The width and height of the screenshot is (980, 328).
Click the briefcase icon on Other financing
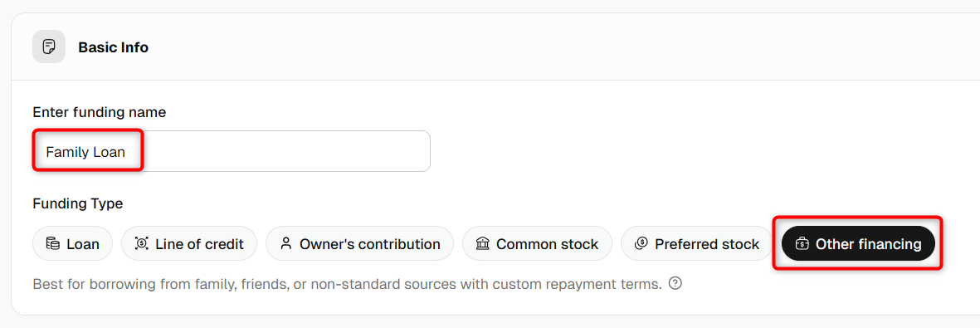802,243
